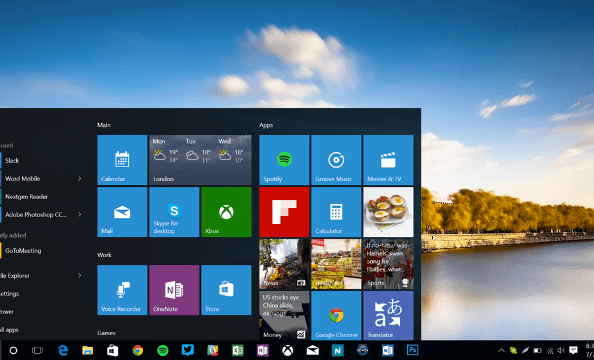Expand Adobe Photoshop CC jump list arrow
594x360 pixels.
[80, 214]
